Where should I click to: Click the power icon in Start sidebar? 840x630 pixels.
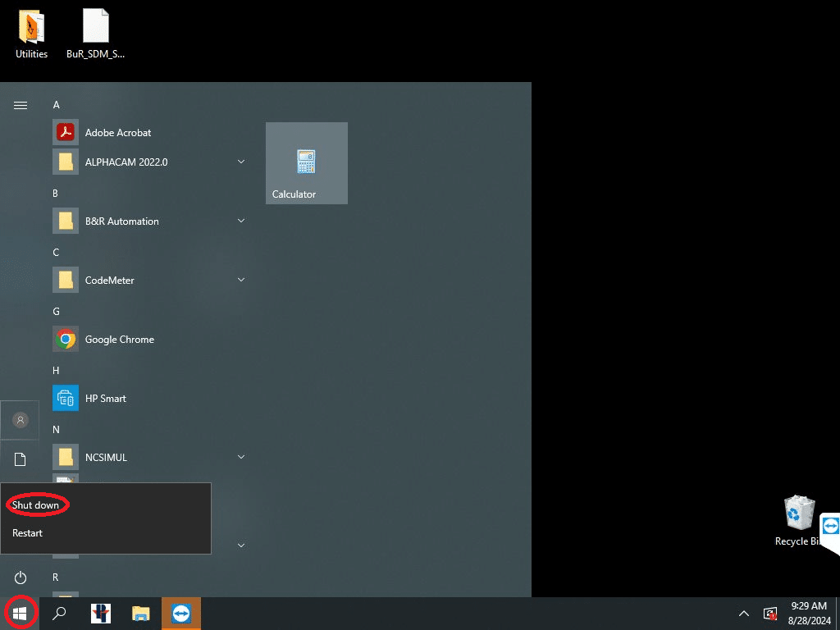pos(21,577)
